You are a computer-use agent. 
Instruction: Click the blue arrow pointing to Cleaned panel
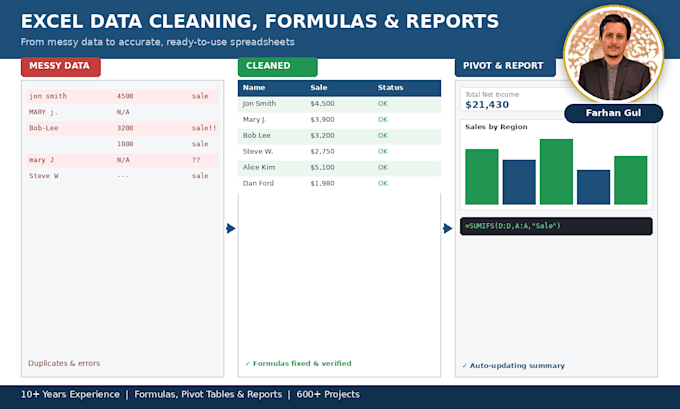[231, 228]
